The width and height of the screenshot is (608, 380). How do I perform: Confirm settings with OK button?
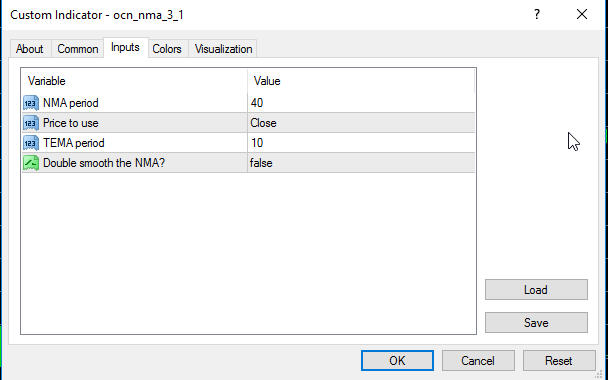click(x=397, y=361)
